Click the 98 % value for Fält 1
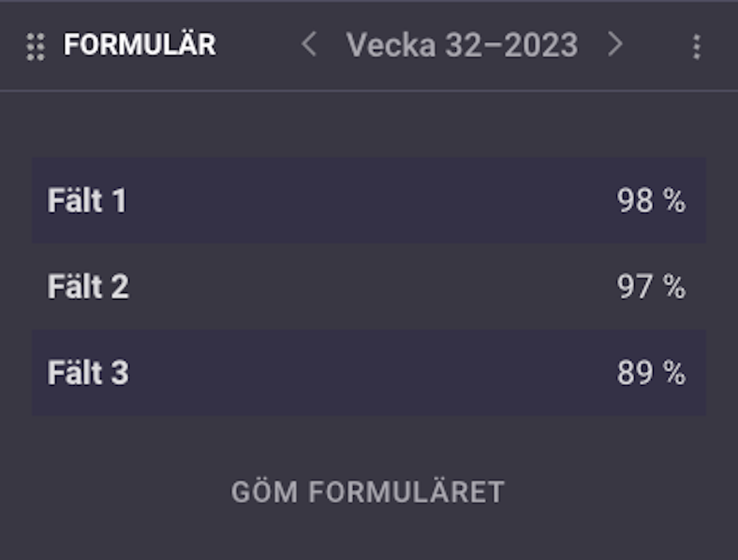Image resolution: width=738 pixels, height=560 pixels. tap(651, 200)
